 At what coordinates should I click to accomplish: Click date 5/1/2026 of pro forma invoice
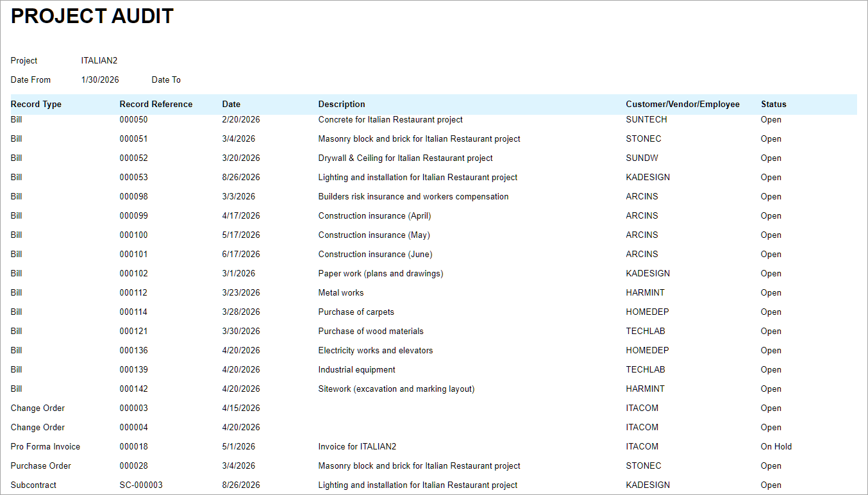pos(238,446)
